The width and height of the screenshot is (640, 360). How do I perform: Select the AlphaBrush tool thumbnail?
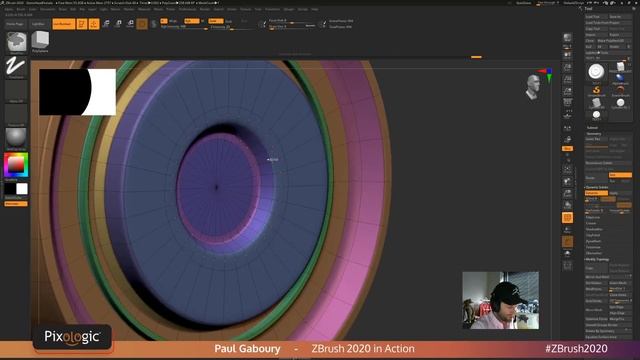(x=620, y=79)
